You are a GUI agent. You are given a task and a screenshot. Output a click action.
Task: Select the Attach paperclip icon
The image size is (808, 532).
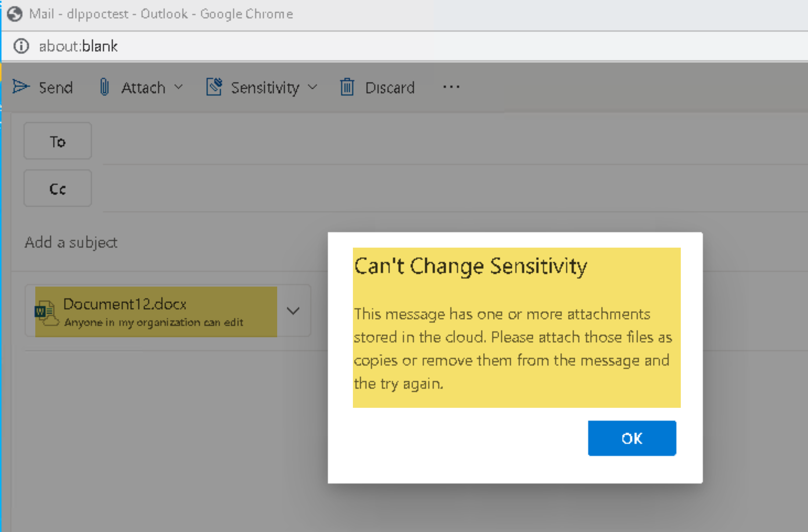(x=104, y=87)
